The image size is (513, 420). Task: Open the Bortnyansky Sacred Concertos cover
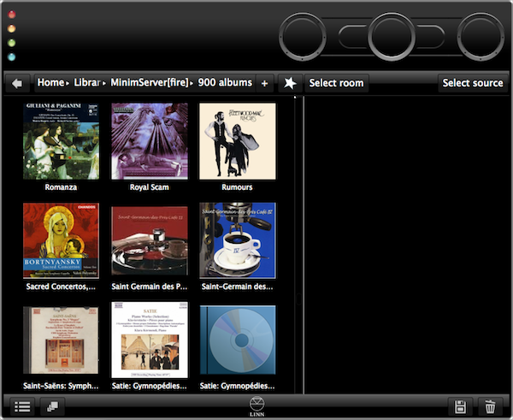click(62, 240)
